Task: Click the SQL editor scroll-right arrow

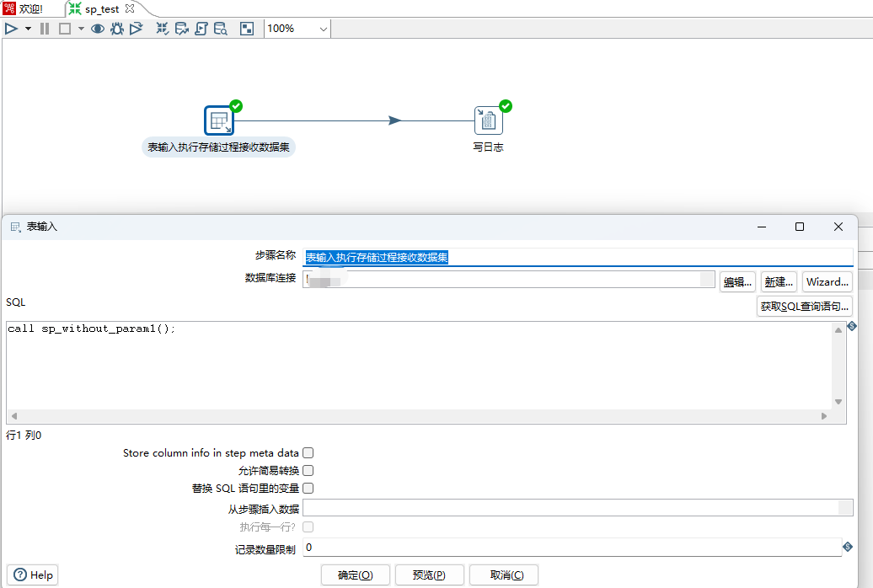Action: click(x=824, y=416)
